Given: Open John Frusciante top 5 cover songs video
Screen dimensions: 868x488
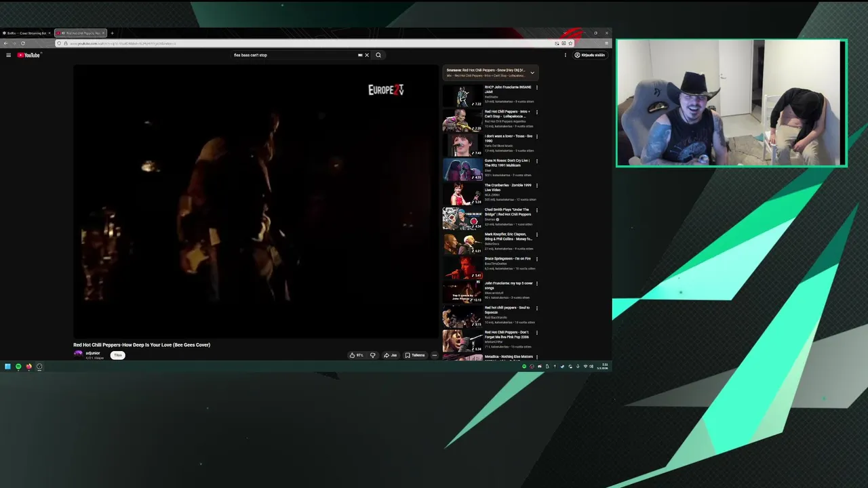Looking at the screenshot, I should [x=462, y=291].
